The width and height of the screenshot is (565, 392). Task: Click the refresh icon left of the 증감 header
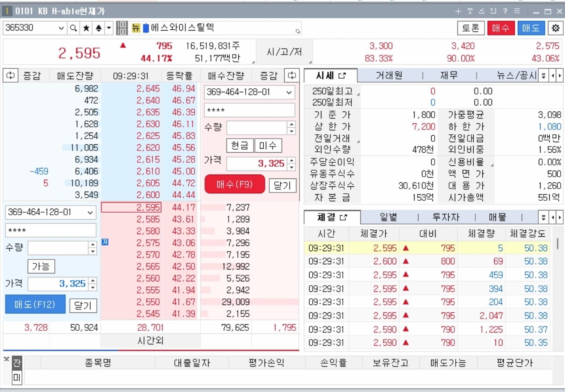10,76
